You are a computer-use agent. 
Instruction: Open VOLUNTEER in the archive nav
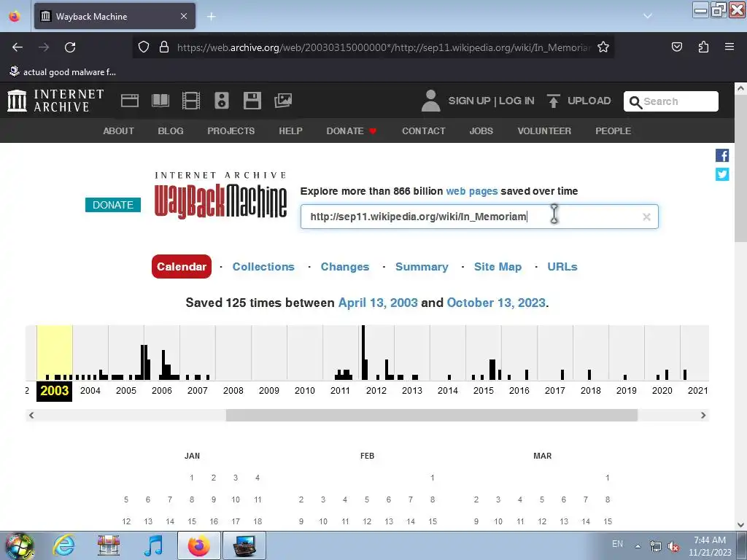[544, 131]
